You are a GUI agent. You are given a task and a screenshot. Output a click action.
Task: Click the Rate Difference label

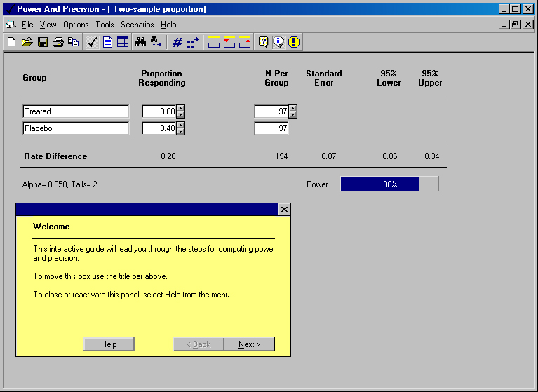pyautogui.click(x=55, y=156)
